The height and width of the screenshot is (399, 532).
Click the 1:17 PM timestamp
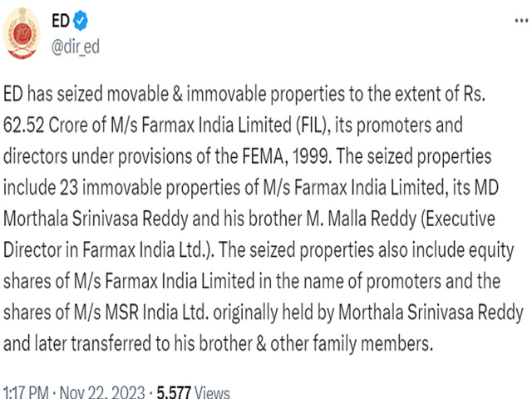pos(26,392)
